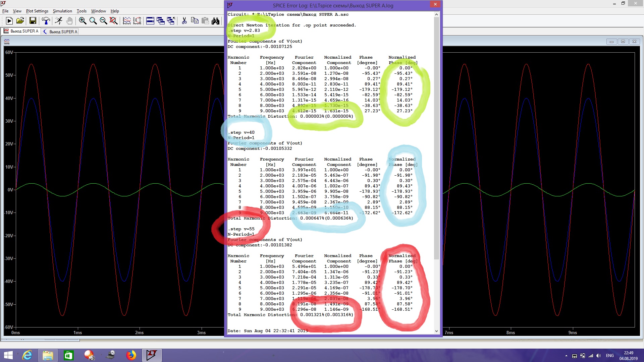Click the 0V vertical axis label
This screenshot has height=362, width=644.
pos(10,190)
